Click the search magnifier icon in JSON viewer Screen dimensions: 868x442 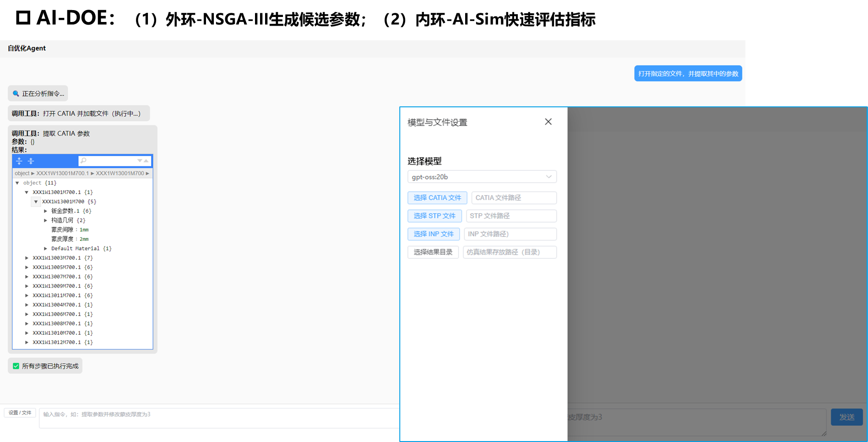[83, 161]
